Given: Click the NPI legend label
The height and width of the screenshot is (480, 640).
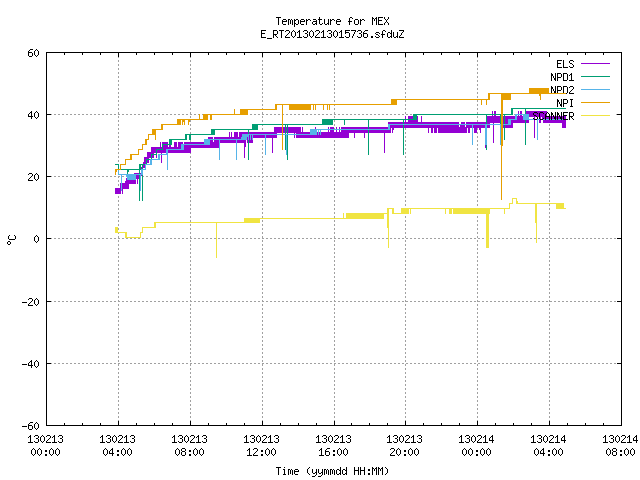Looking at the screenshot, I should [x=565, y=103].
